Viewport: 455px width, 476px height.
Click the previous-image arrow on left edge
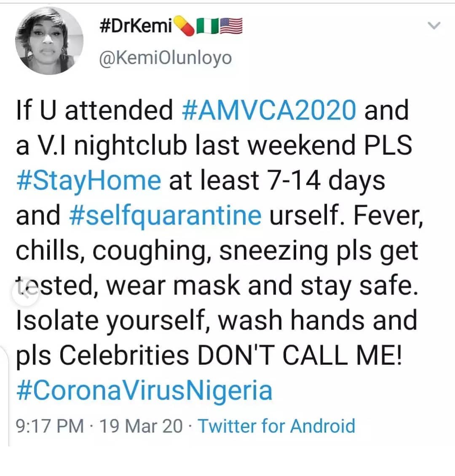point(24,294)
